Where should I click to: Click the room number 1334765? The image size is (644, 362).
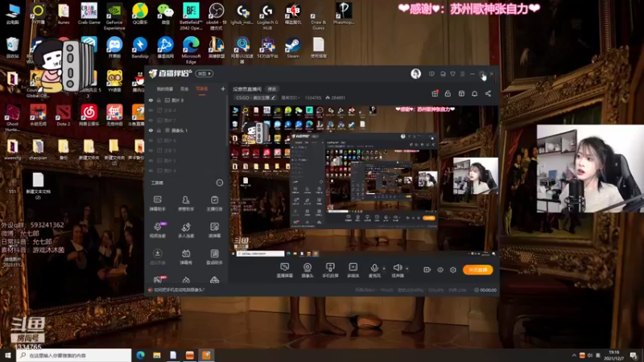(x=313, y=97)
